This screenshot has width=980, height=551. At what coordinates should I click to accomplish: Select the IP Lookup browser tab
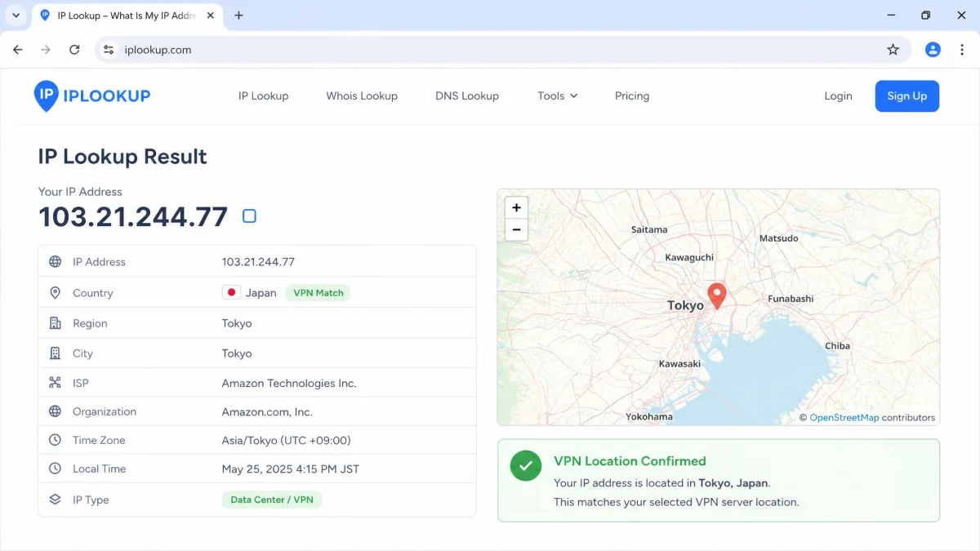coord(128,16)
